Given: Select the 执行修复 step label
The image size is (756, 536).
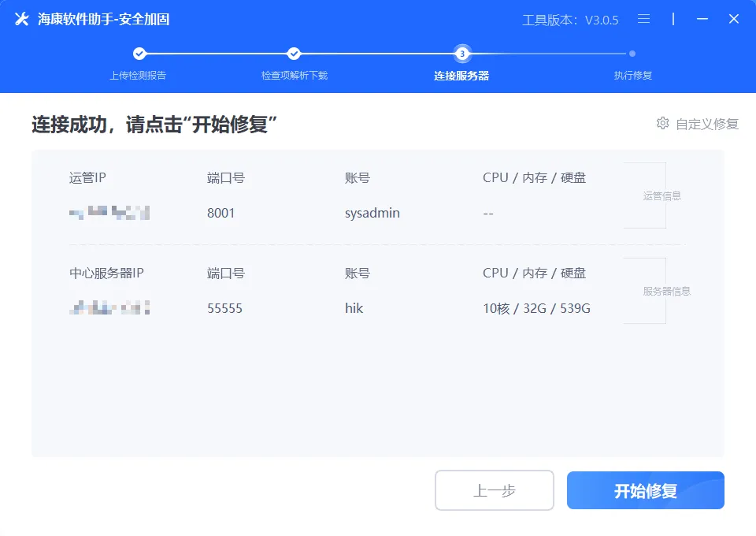Looking at the screenshot, I should click(x=632, y=75).
